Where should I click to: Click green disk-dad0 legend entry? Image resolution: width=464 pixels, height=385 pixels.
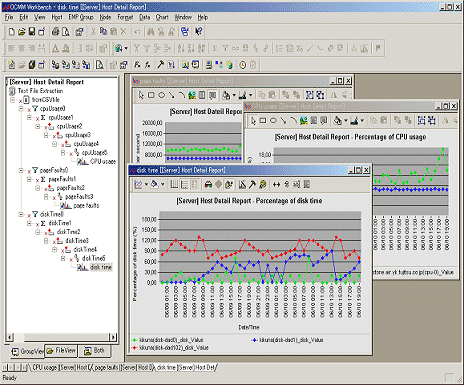tap(168, 340)
